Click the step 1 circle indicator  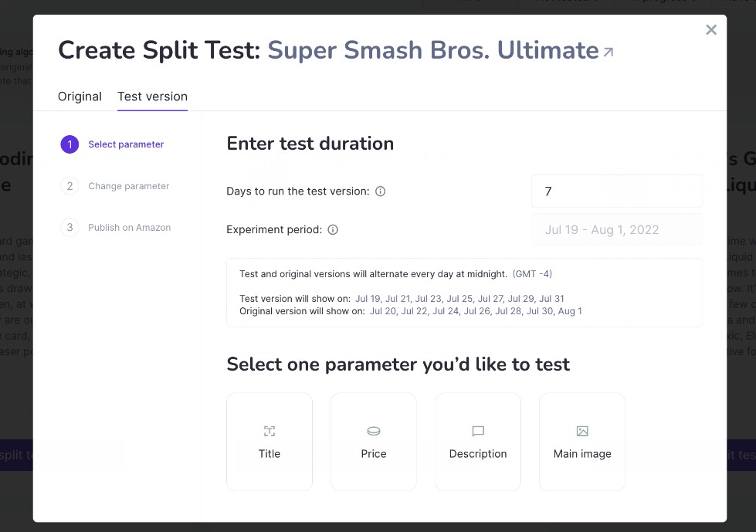coord(69,144)
